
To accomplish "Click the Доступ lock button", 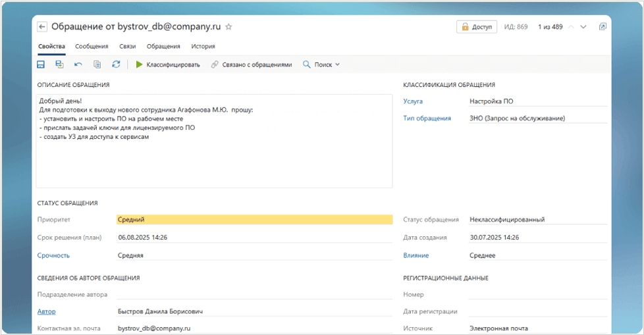I will click(477, 27).
